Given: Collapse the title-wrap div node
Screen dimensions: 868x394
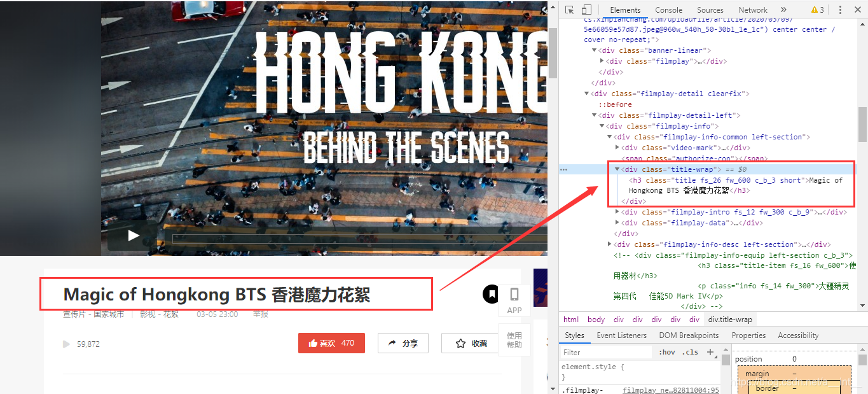Looking at the screenshot, I should 617,169.
